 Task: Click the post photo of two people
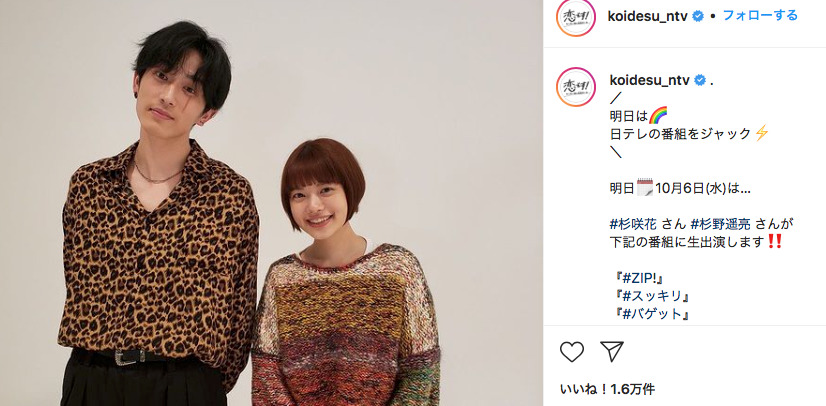point(271,203)
